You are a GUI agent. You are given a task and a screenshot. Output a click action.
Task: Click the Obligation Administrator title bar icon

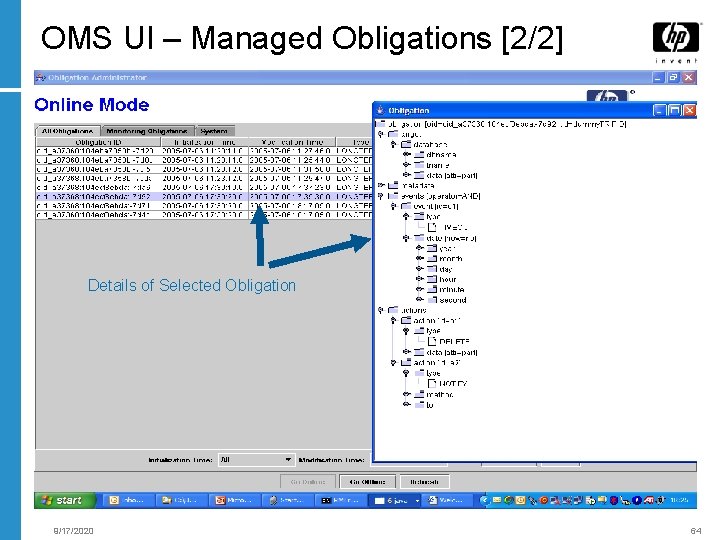[40, 77]
